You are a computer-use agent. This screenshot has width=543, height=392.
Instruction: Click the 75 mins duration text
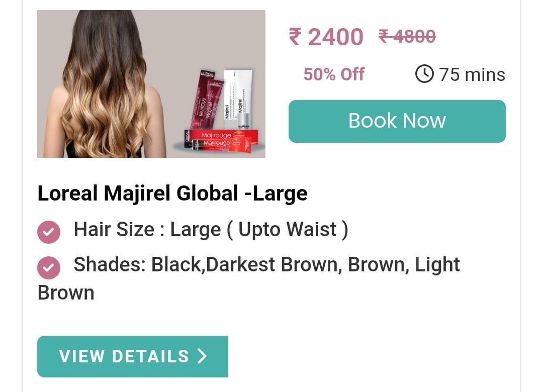(472, 74)
